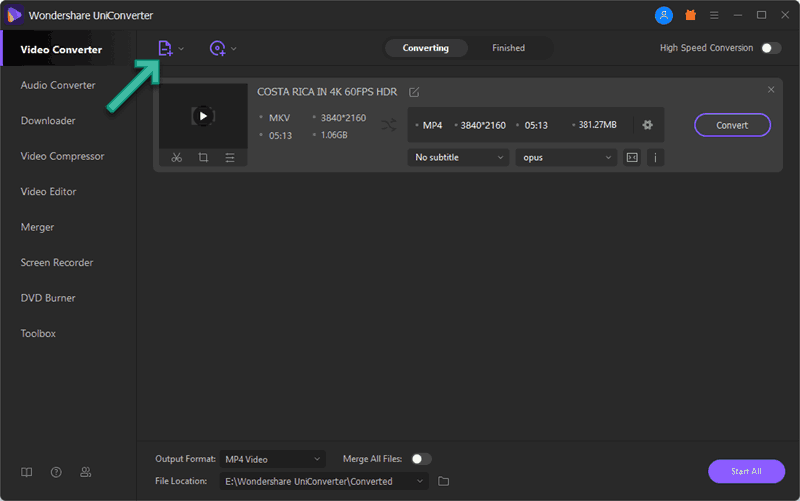Expand the Load DVD dropdown arrow
This screenshot has width=800, height=501.
click(x=234, y=49)
